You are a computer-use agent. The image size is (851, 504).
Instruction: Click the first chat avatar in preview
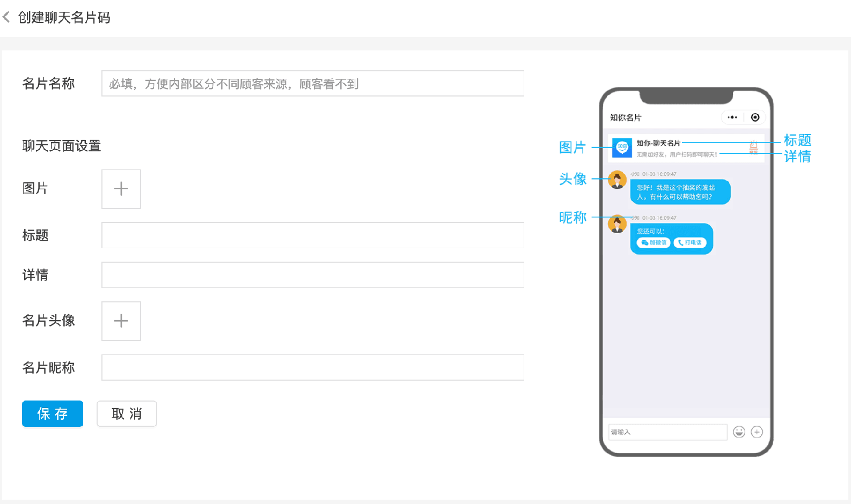(618, 180)
